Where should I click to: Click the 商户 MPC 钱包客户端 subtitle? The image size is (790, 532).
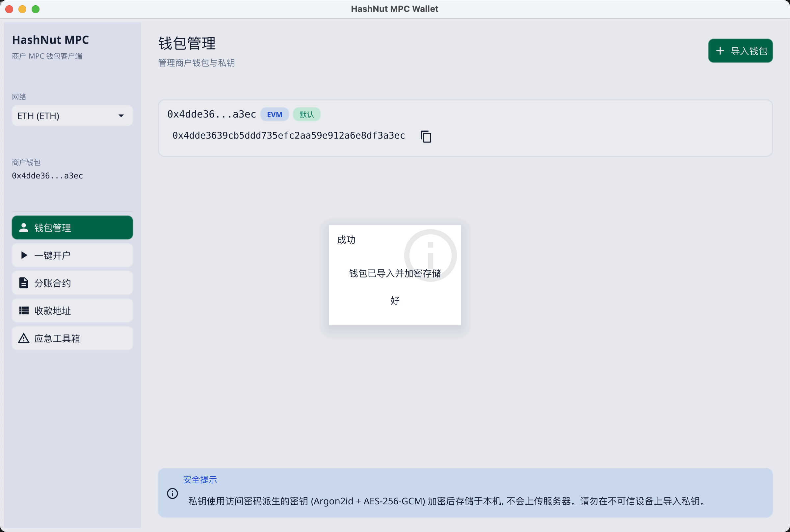point(47,56)
